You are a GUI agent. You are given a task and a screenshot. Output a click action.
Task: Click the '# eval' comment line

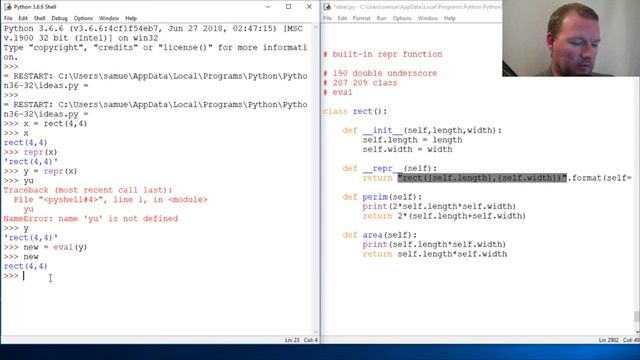coord(338,92)
